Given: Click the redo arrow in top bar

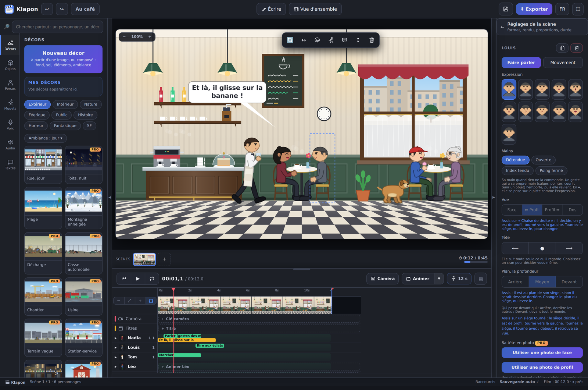Looking at the screenshot, I should [62, 9].
